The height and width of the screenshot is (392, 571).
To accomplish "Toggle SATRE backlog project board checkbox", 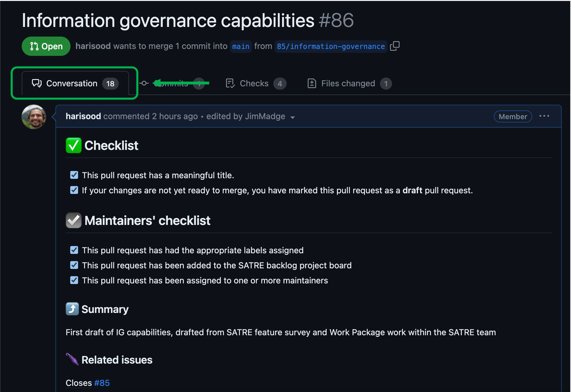I will coord(74,265).
